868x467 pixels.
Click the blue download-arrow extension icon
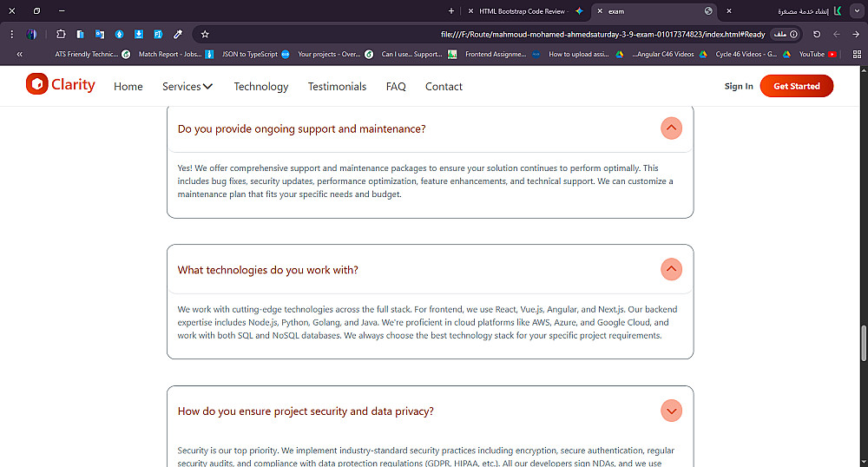pyautogui.click(x=138, y=35)
